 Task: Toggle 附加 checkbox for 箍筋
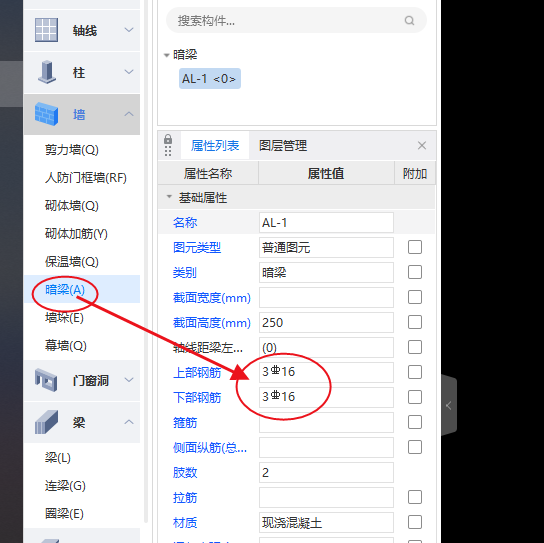click(x=415, y=422)
